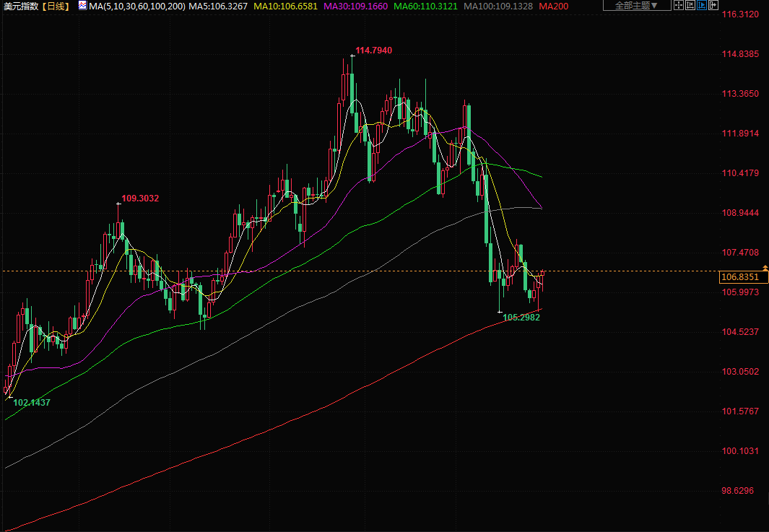Click the 109.3032 peak price label
Screen dimensions: 769x532
(140, 199)
